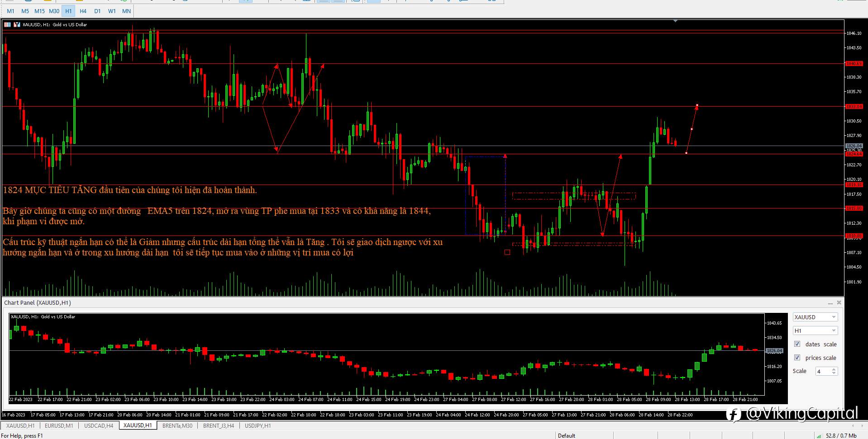Open the USDJPY,H1 chart tab
The height and width of the screenshot is (439, 868).
[258, 425]
